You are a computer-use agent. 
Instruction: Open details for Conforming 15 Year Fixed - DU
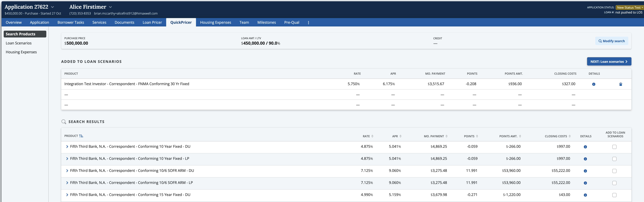pos(585,195)
